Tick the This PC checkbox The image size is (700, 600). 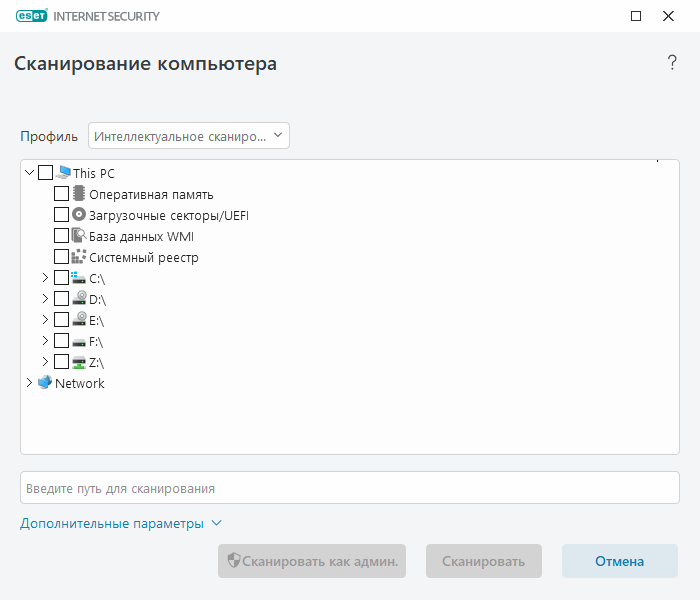point(46,172)
